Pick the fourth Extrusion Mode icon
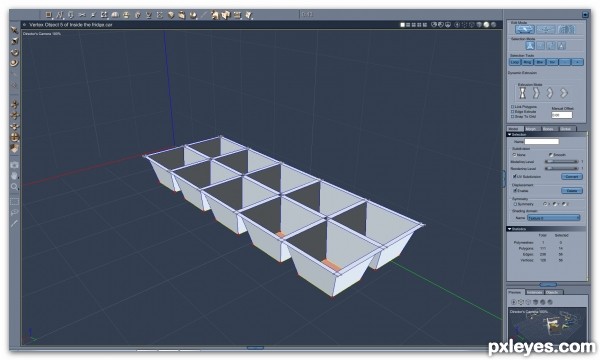Image resolution: width=600 pixels, height=360 pixels. [x=564, y=93]
